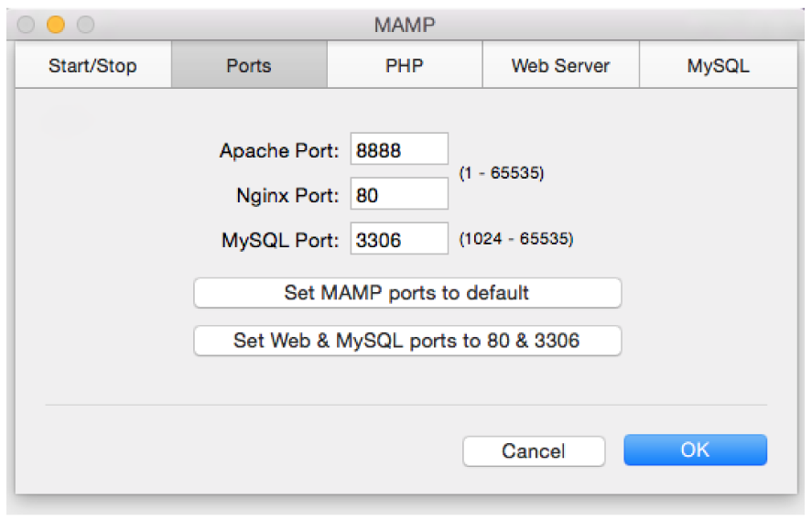Select the Ports tab
812x521 pixels.
[x=249, y=65]
